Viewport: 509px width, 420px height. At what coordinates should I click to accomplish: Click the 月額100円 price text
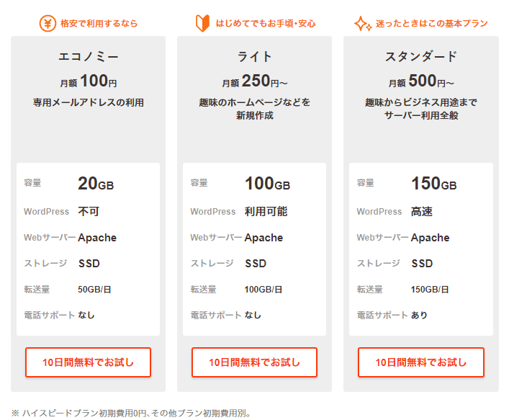tap(89, 81)
